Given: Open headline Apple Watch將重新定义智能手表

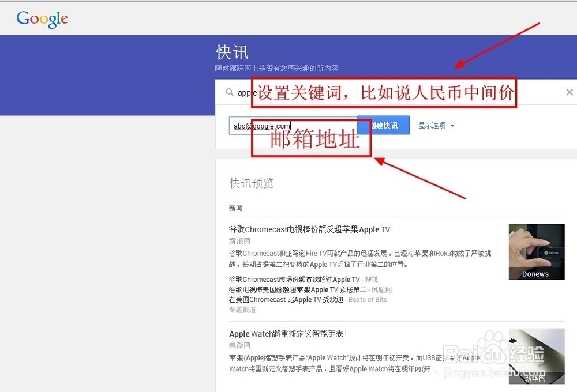Looking at the screenshot, I should pos(288,334).
